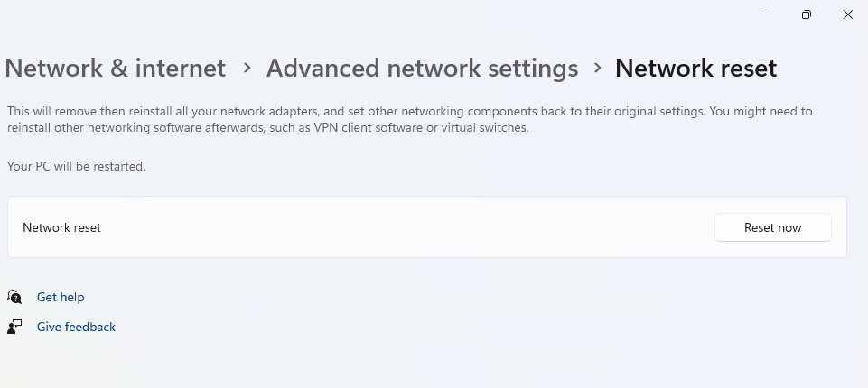Click the Get help headset icon

pos(14,297)
